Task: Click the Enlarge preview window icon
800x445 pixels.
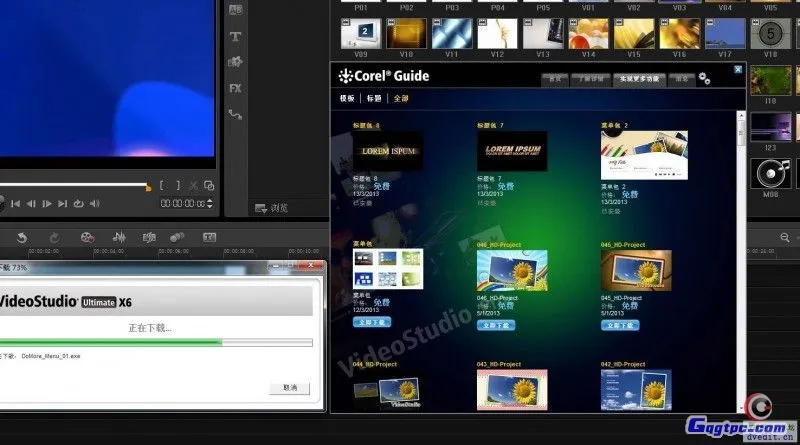Action: (x=209, y=186)
